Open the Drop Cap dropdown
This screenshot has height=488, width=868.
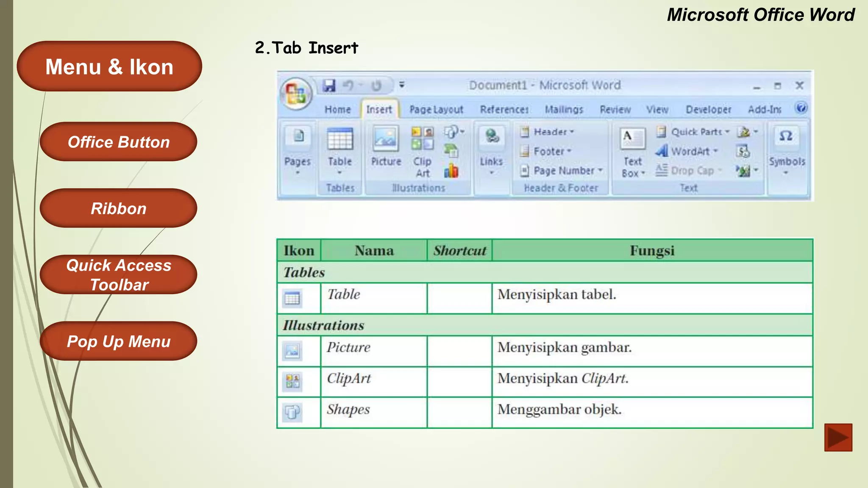pyautogui.click(x=689, y=171)
